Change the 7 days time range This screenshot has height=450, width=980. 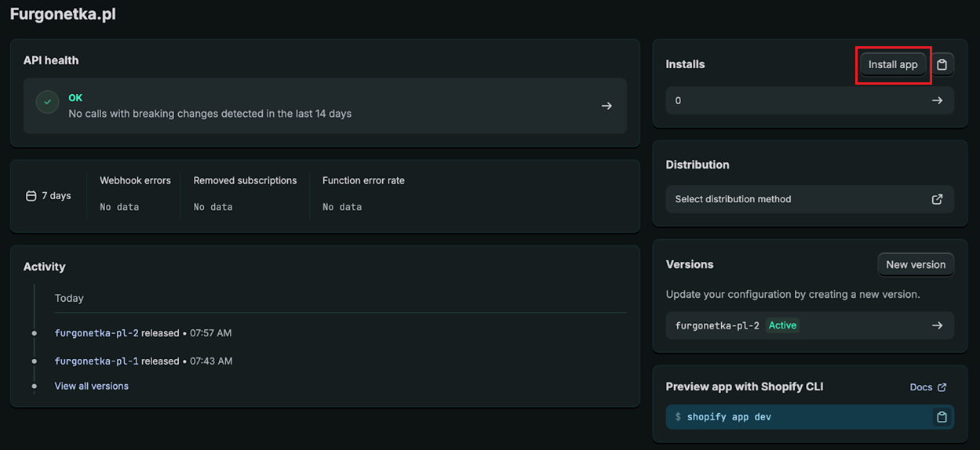[49, 196]
